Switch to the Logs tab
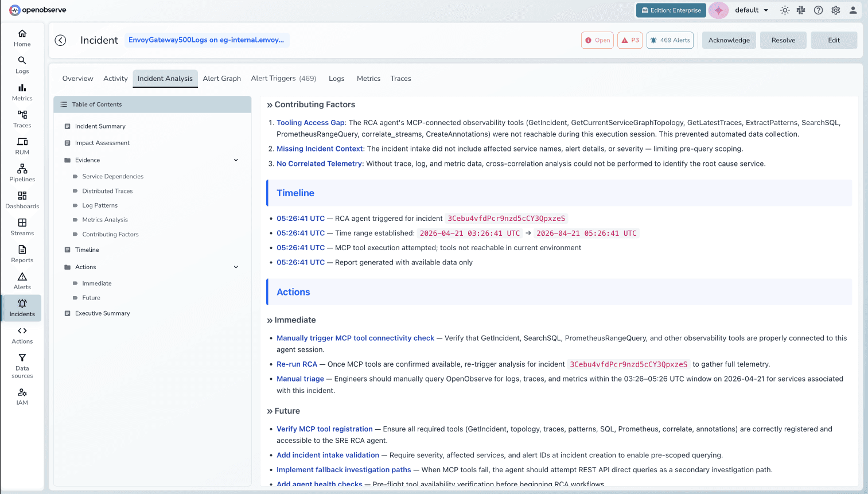This screenshot has width=868, height=494. click(336, 79)
